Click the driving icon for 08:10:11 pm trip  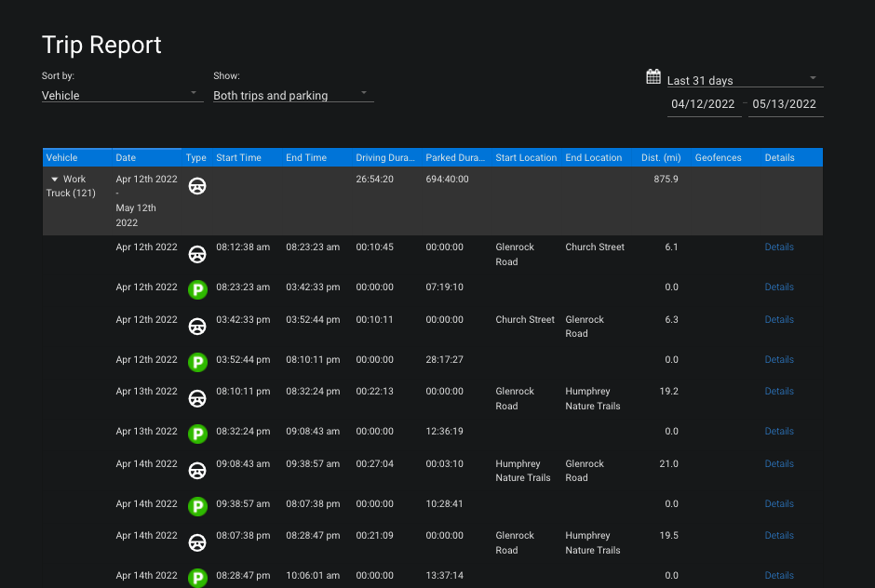click(197, 398)
